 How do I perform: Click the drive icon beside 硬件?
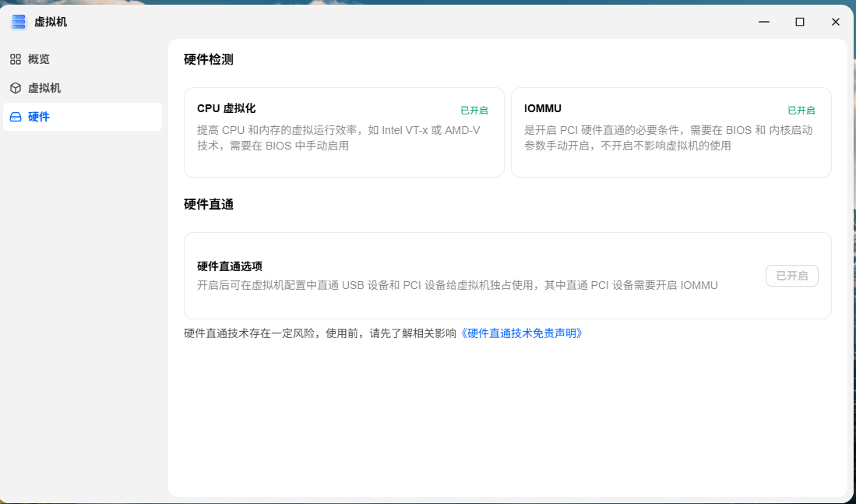pyautogui.click(x=16, y=117)
